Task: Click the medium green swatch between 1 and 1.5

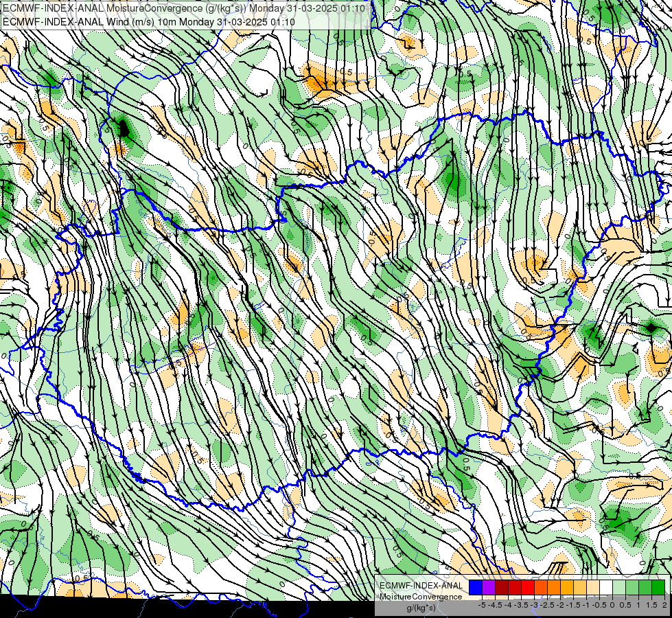Action: [645, 588]
